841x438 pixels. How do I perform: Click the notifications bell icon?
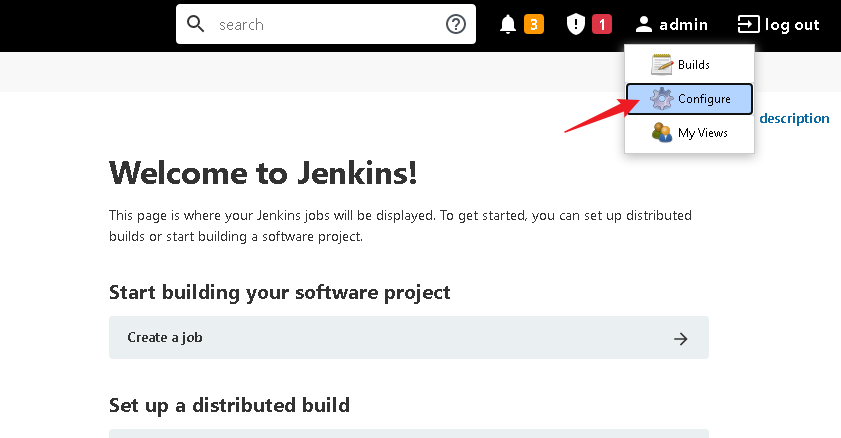(x=507, y=25)
